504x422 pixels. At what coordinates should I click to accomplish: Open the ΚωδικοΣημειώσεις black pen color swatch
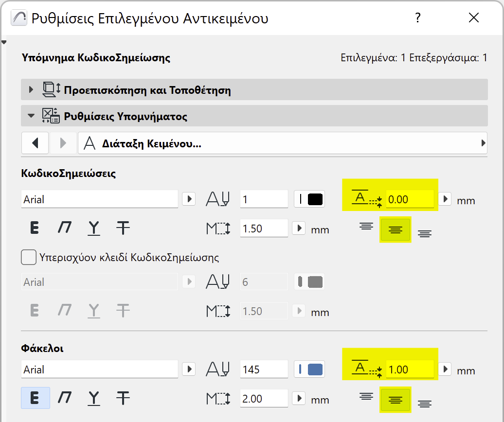(310, 199)
